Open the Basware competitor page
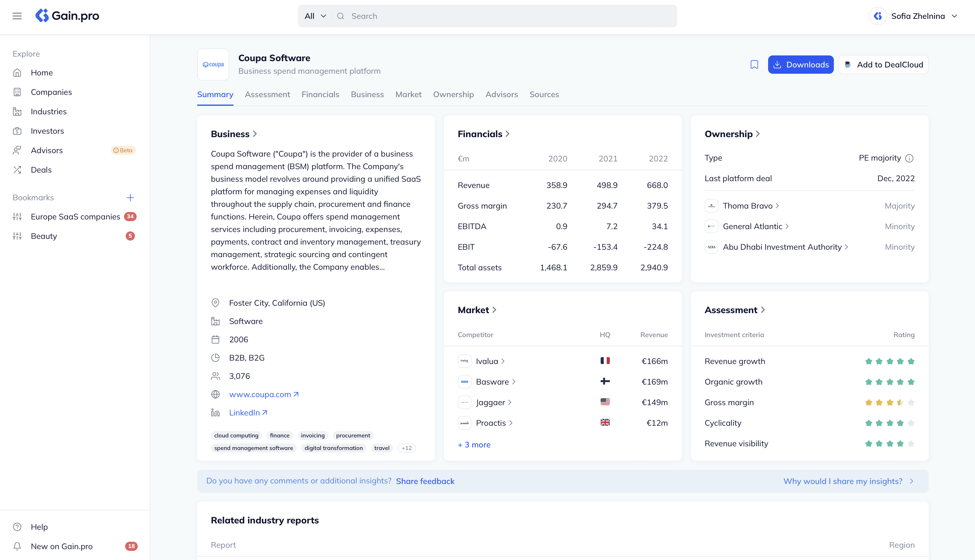Screen dimensions: 975x560 pos(496,382)
